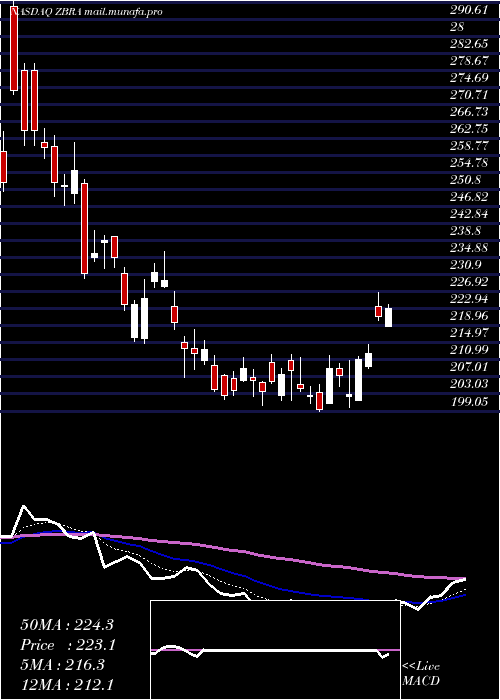Click the 238.8 price axis label
This screenshot has height=700, width=500.
(x=465, y=230)
